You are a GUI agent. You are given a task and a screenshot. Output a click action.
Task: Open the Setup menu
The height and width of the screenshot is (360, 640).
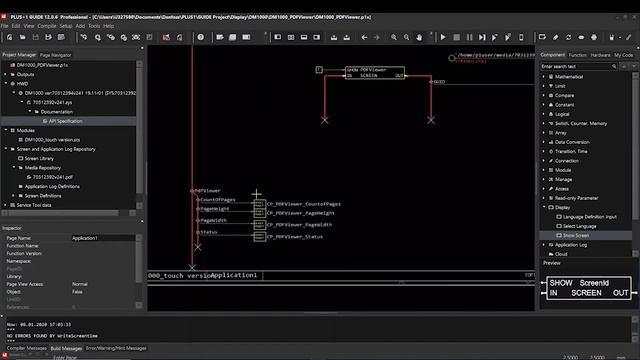66,26
